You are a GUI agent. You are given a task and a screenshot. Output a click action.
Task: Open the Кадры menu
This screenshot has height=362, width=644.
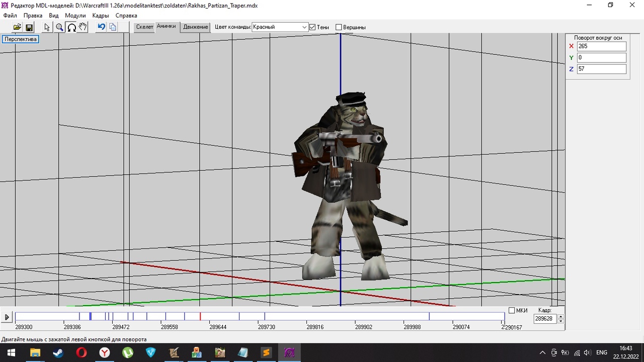coord(101,16)
